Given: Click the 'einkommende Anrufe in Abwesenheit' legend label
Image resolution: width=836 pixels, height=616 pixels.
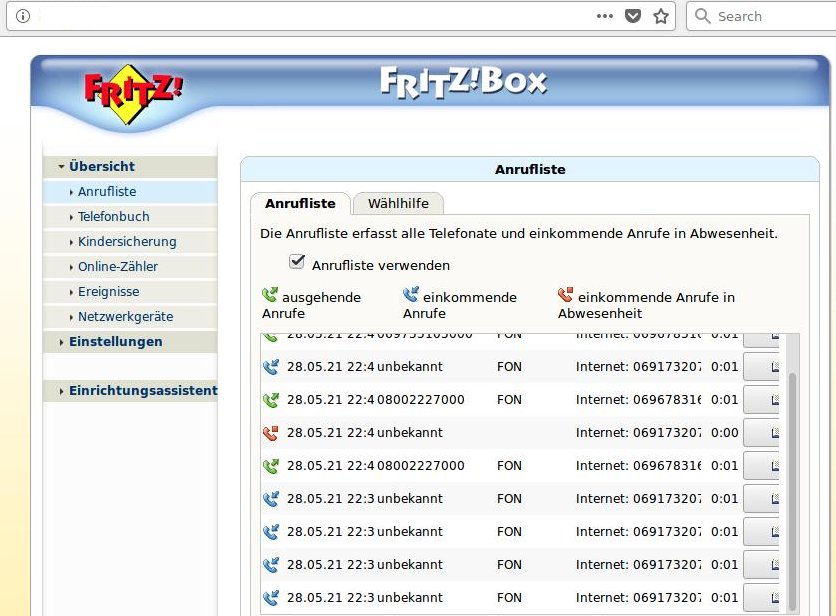Looking at the screenshot, I should click(646, 305).
